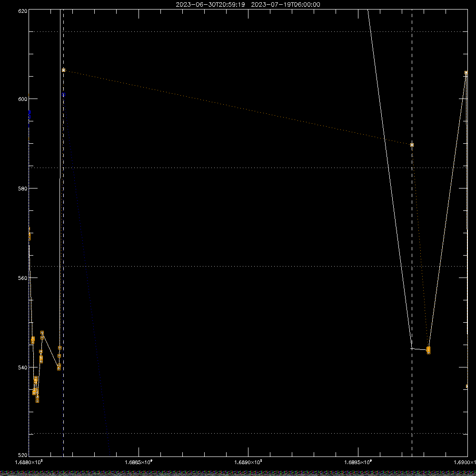Click the end timestamp 2023-07-19T06:00:00 in title
Viewport: 476px width, 476px height.
pos(286,5)
